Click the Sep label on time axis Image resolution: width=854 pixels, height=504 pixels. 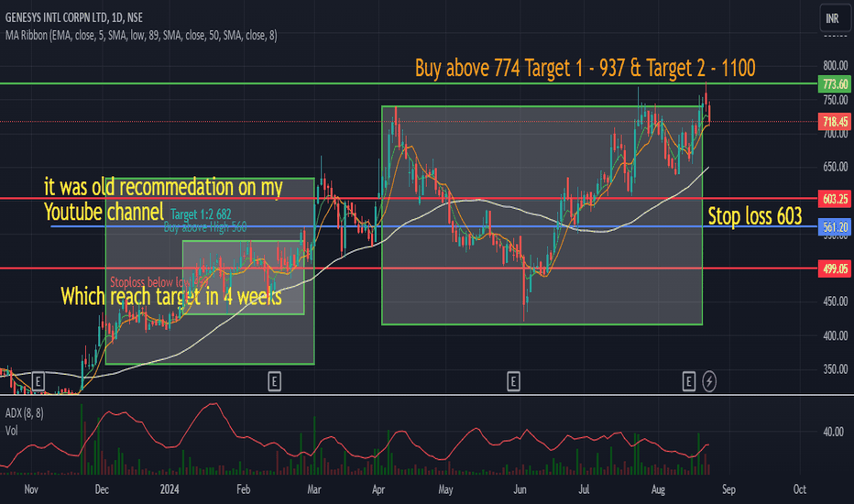point(728,489)
